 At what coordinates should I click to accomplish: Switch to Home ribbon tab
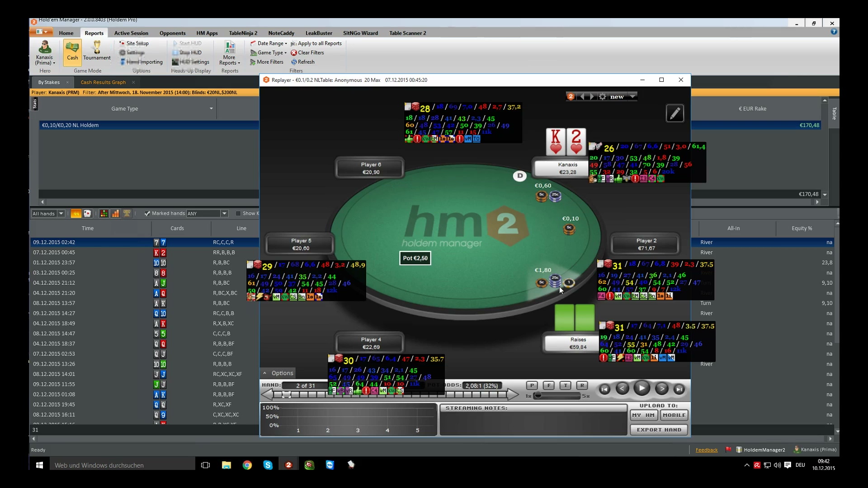tap(66, 33)
